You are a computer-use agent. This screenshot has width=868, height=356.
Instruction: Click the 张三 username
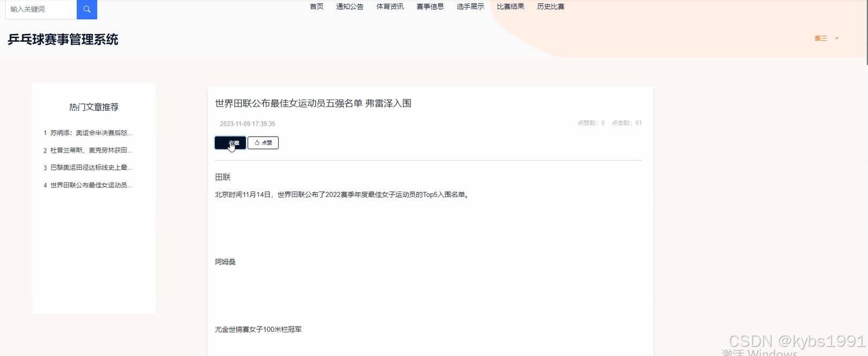[x=821, y=39]
